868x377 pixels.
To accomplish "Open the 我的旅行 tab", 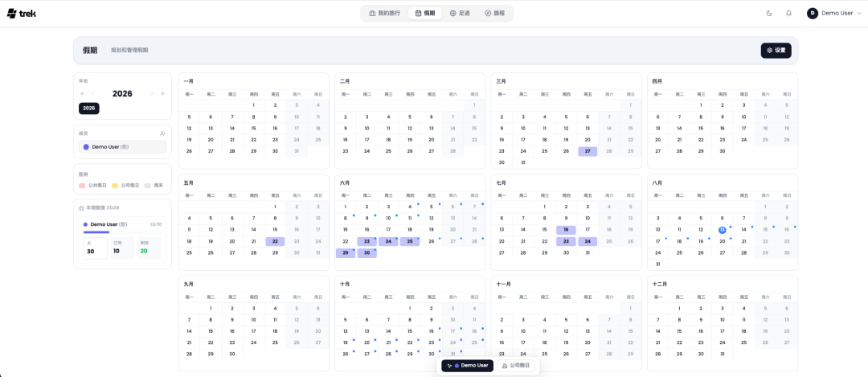I will (x=384, y=14).
